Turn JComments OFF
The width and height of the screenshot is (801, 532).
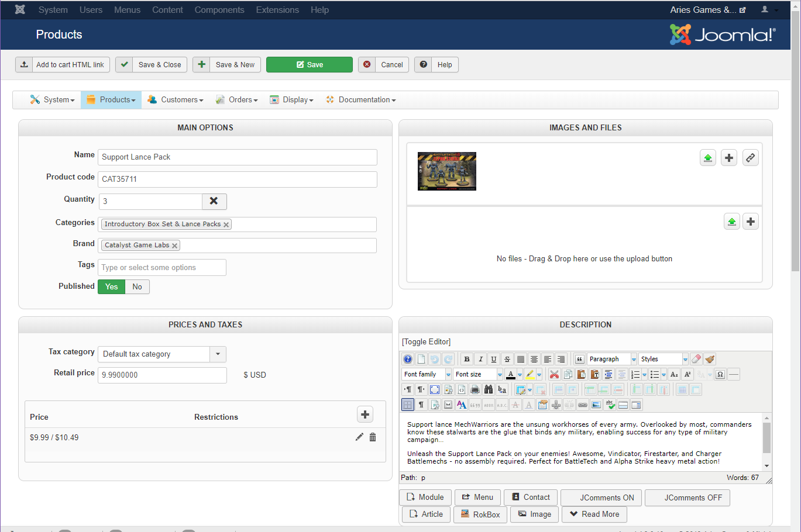click(x=687, y=498)
